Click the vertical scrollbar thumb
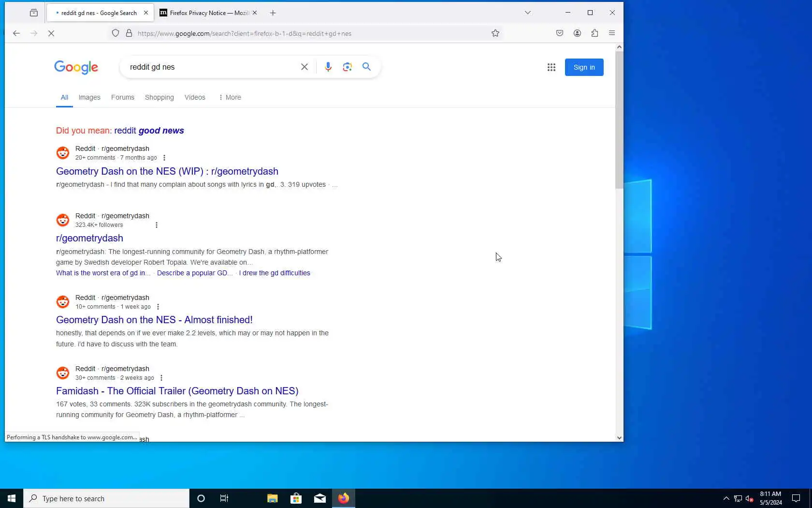 pos(619,120)
